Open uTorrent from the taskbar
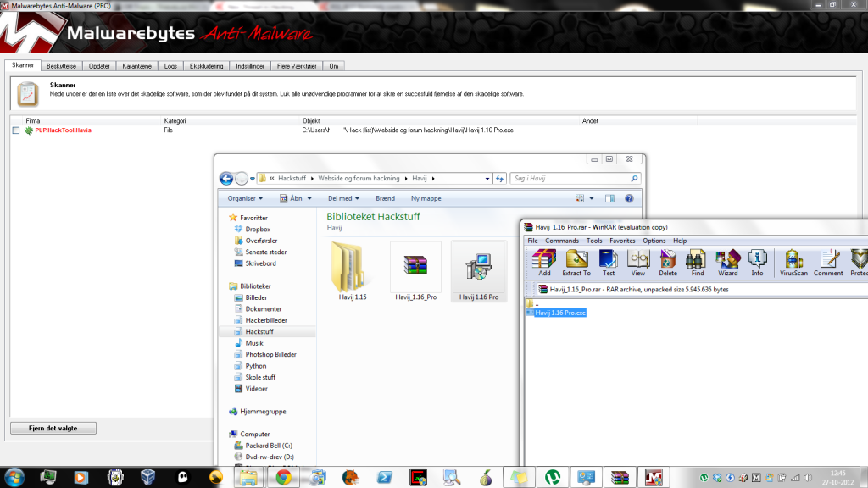This screenshot has width=868, height=488. click(x=553, y=477)
